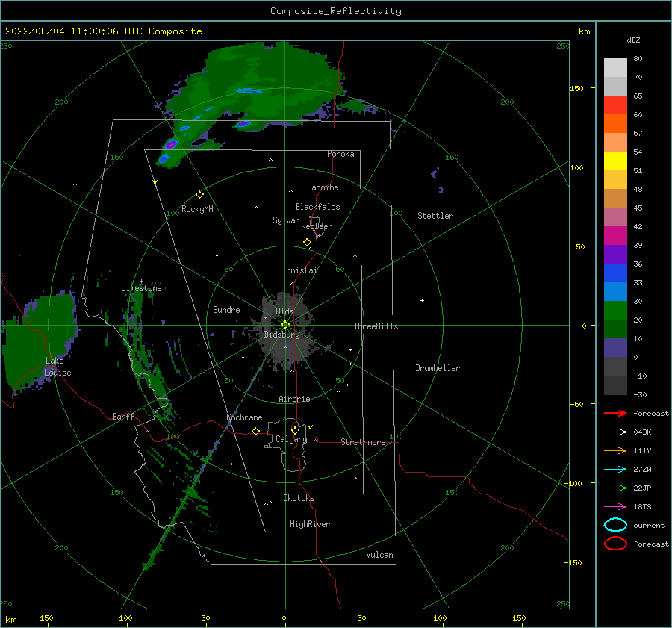672x628 pixels.
Task: Select the Lacombe city label
Action: [323, 187]
